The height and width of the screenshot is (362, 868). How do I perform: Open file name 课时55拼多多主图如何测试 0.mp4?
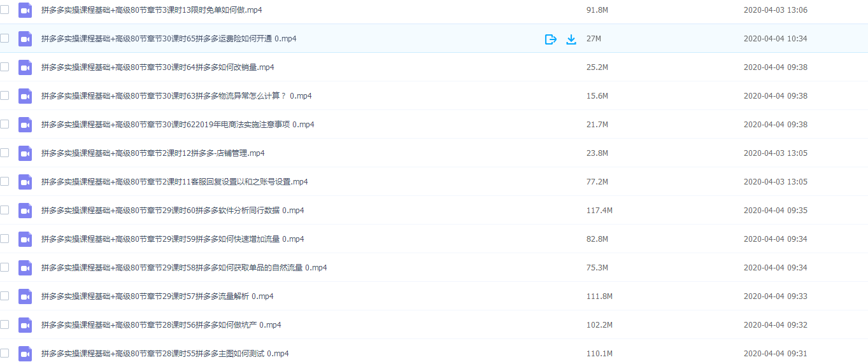[165, 354]
